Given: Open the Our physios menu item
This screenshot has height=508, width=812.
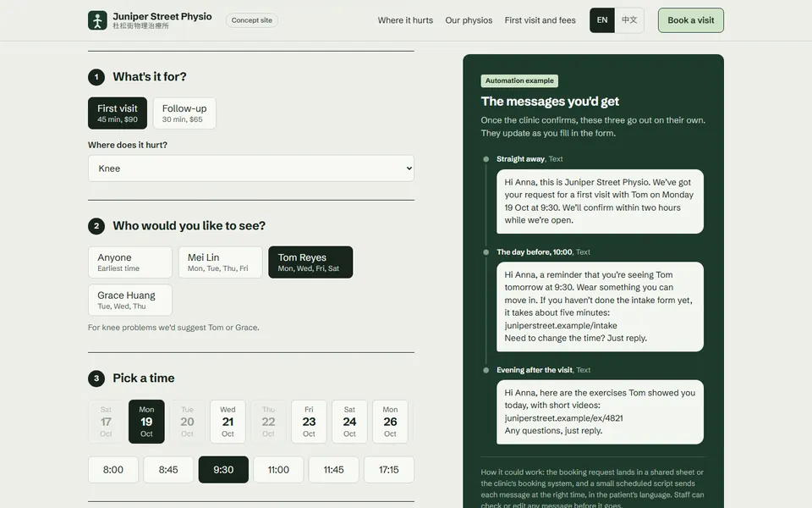Looking at the screenshot, I should (469, 20).
